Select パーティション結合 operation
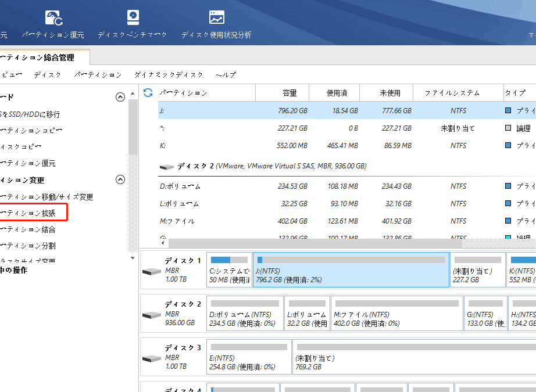 point(28,229)
